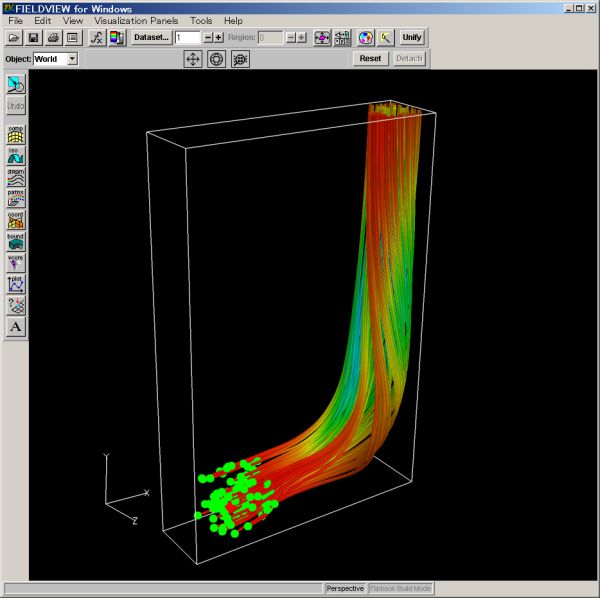Open the Iso-surface panel icon

coord(16,156)
